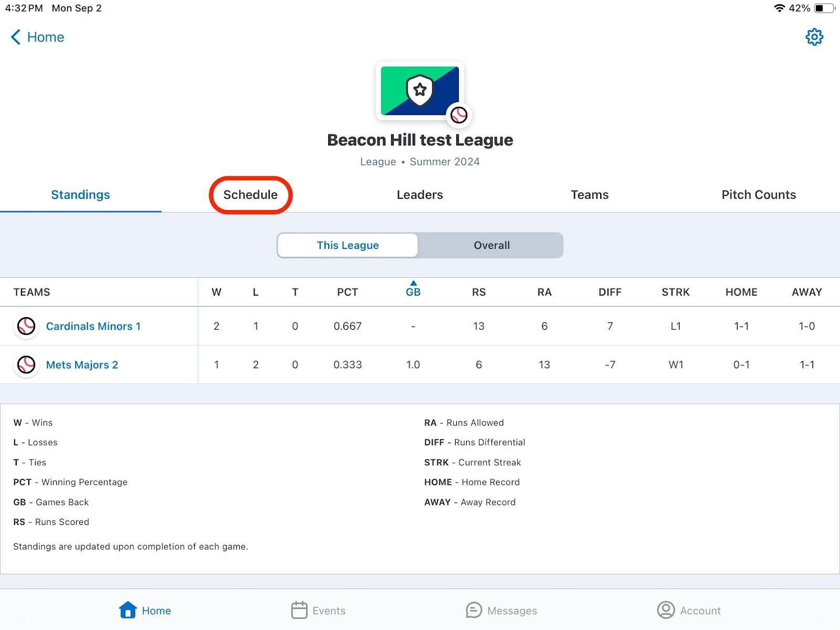This screenshot has width=840, height=630.
Task: Open Mets Majors 2 team link
Action: click(82, 365)
